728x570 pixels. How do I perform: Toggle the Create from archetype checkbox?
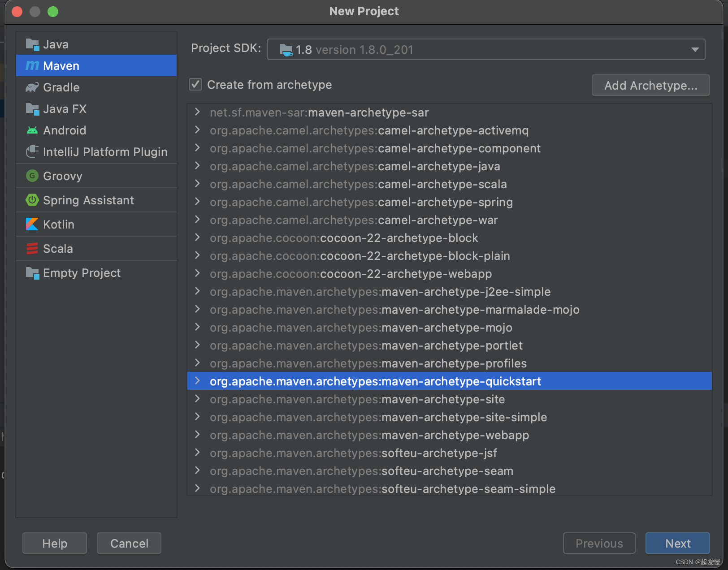(195, 85)
